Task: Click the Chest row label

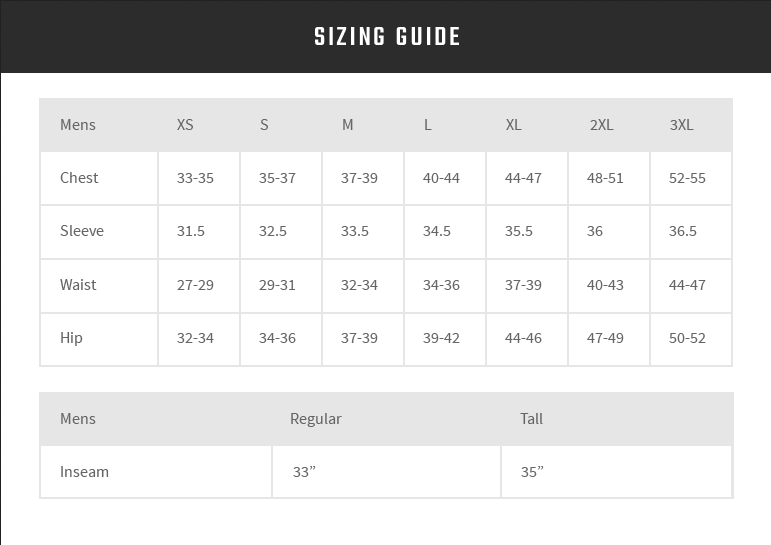Action: [79, 178]
